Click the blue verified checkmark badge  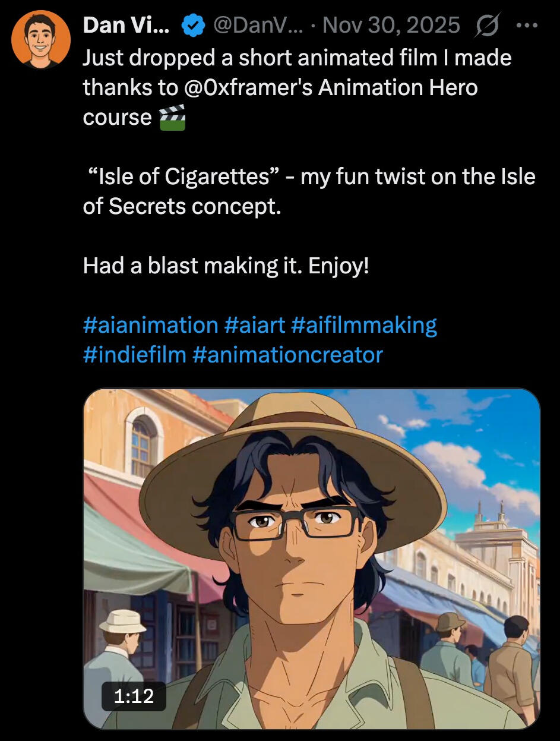192,26
